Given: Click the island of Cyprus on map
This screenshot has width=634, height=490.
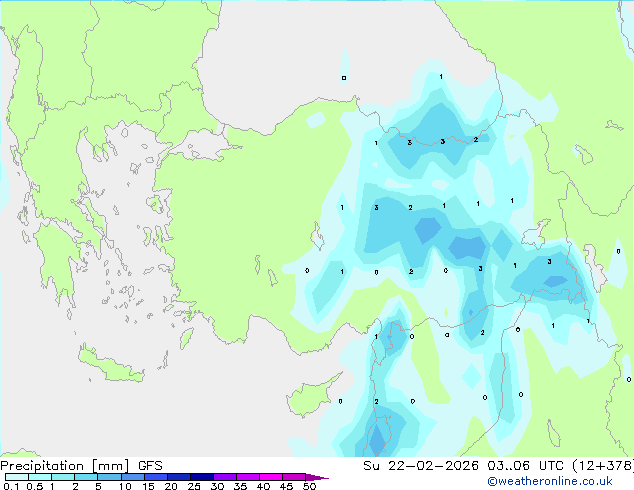Looking at the screenshot, I should click(x=309, y=397).
